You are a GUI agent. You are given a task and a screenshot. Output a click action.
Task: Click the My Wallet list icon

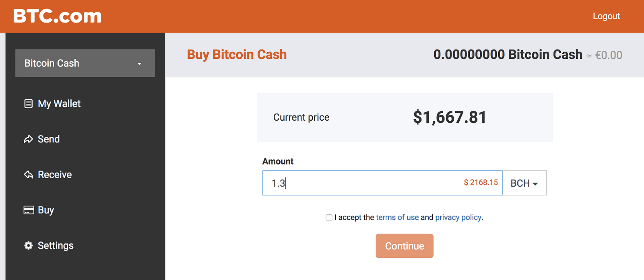[x=28, y=104]
